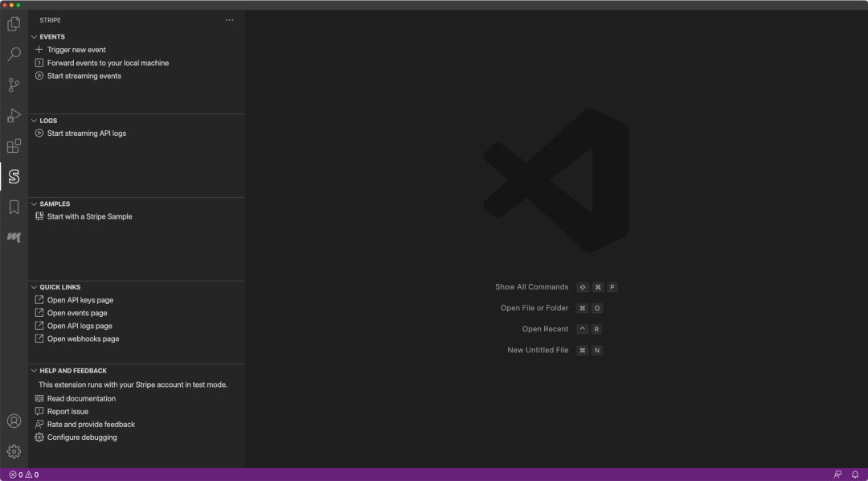Open the feedback icon in status bar

click(x=837, y=475)
